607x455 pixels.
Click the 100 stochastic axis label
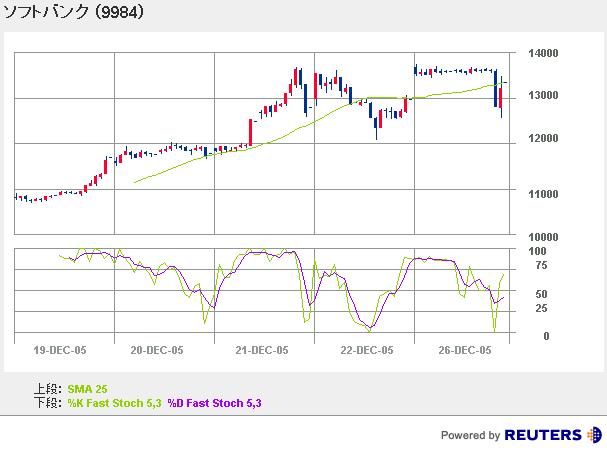(537, 251)
